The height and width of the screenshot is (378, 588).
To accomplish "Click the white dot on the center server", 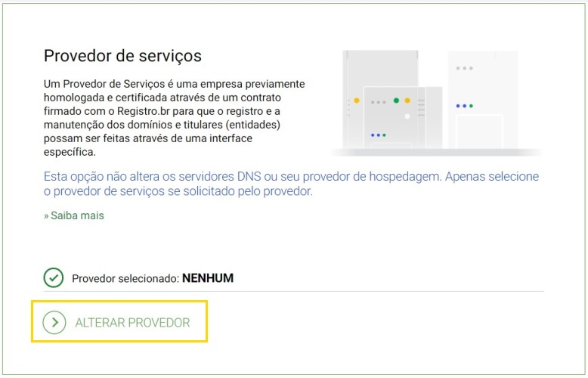I will [x=407, y=116].
